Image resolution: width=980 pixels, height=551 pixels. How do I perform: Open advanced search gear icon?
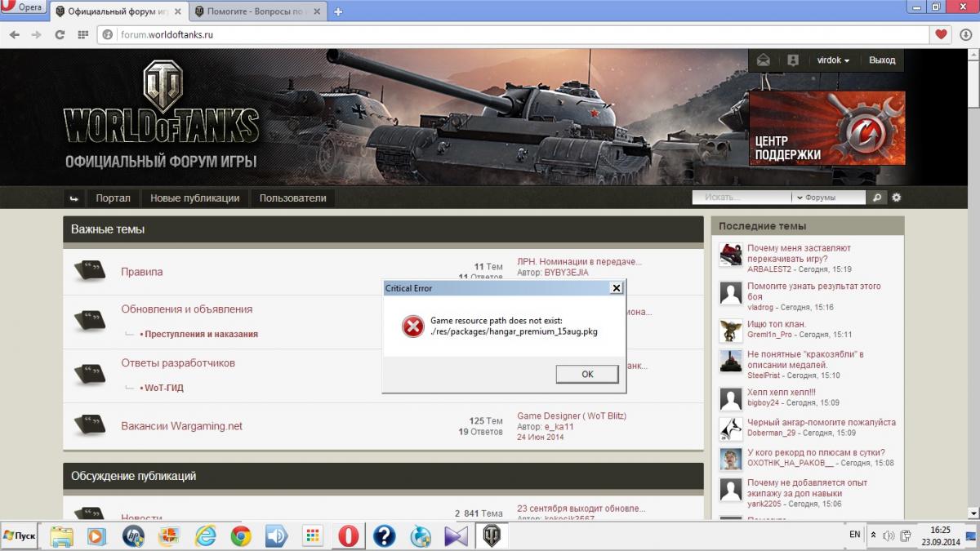[x=896, y=198]
